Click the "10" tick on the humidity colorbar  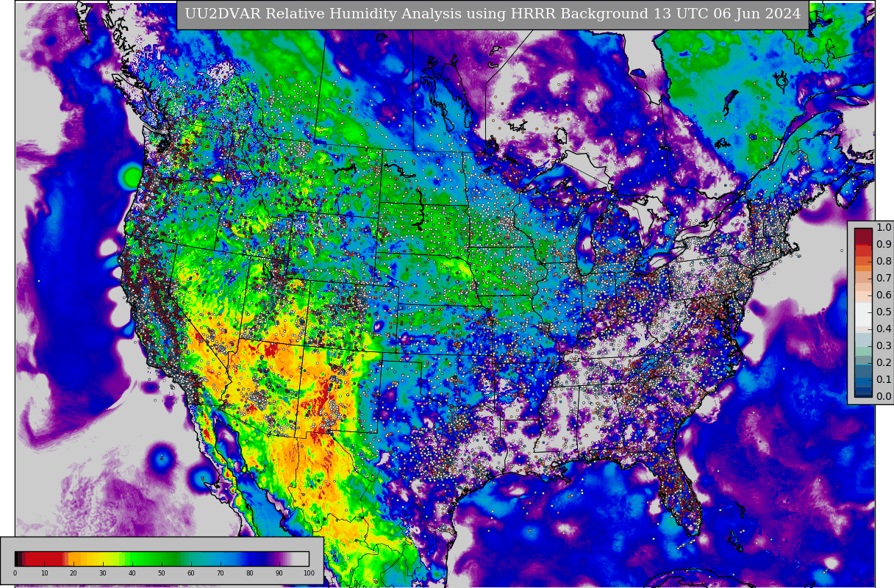pyautogui.click(x=44, y=573)
